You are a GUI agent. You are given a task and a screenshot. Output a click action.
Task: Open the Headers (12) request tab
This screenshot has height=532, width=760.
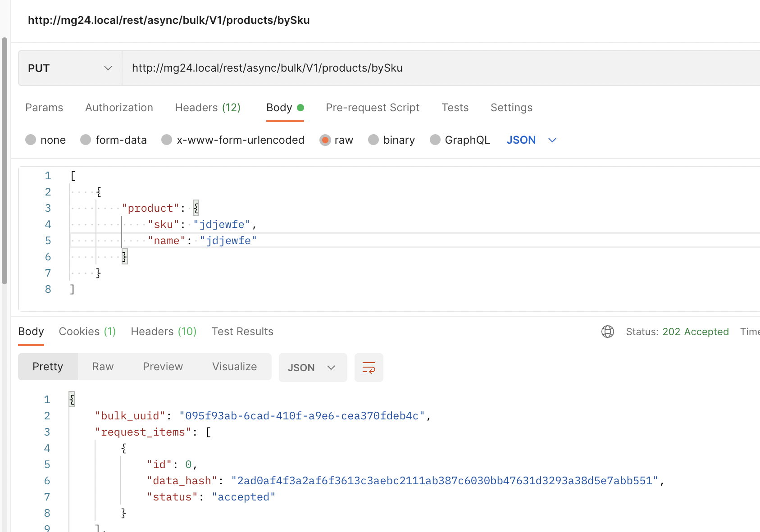coord(208,108)
